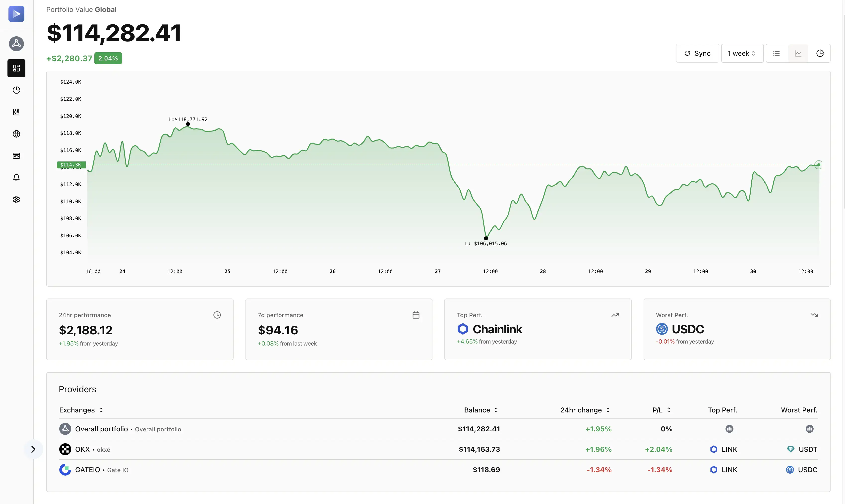Click the 2.04% green change badge
This screenshot has height=504, width=845.
pyautogui.click(x=108, y=58)
